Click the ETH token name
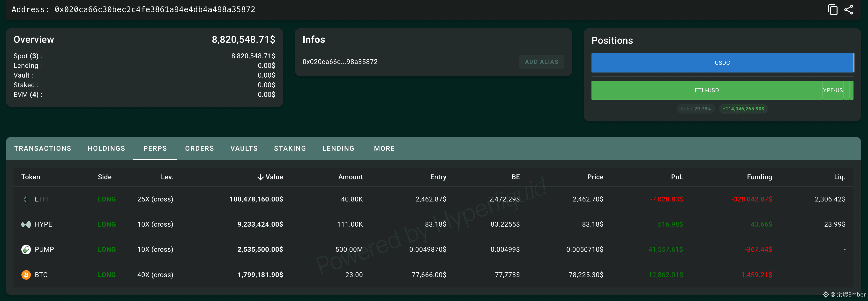 (41, 199)
